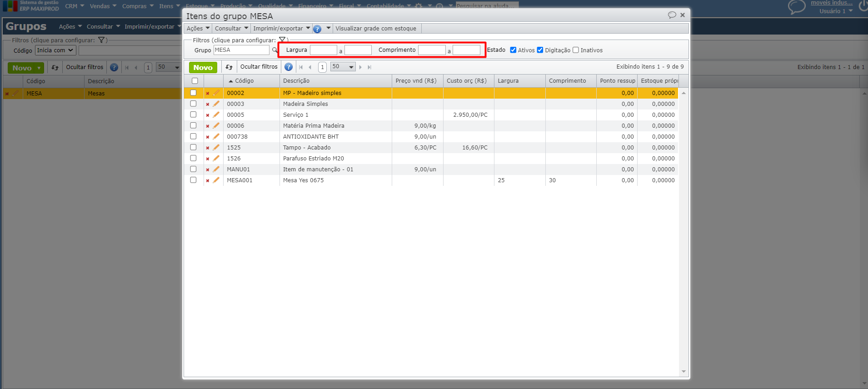Enable the Inativos state checkbox

(x=576, y=50)
